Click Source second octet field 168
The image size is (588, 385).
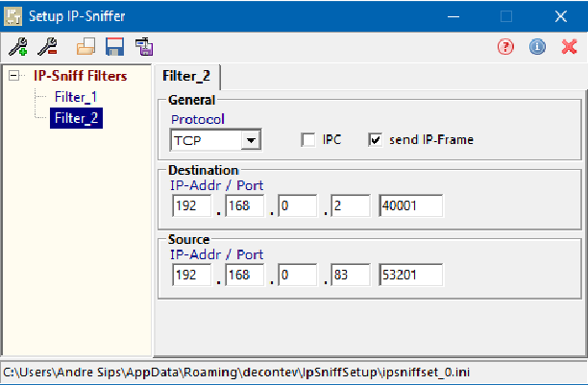pyautogui.click(x=244, y=275)
